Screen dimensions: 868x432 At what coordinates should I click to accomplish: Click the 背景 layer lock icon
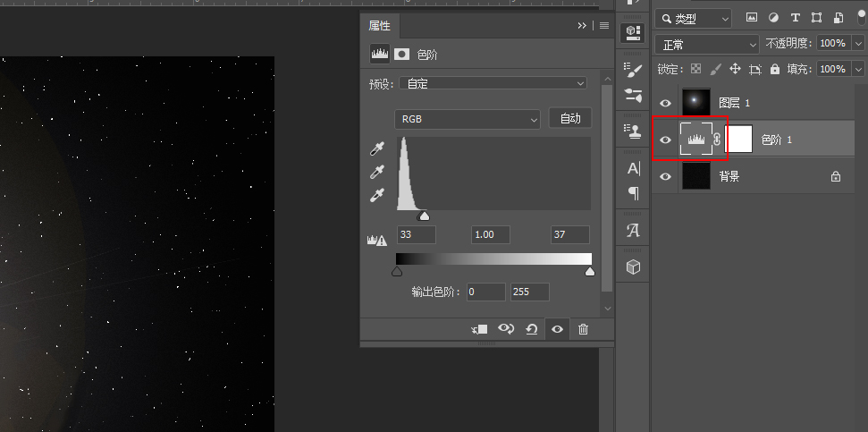coord(836,177)
